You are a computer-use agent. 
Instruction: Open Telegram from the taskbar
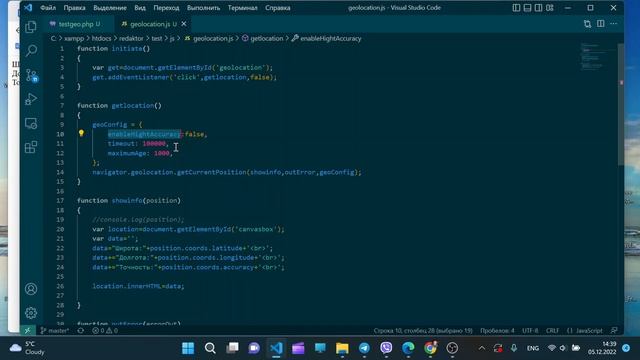(x=364, y=348)
